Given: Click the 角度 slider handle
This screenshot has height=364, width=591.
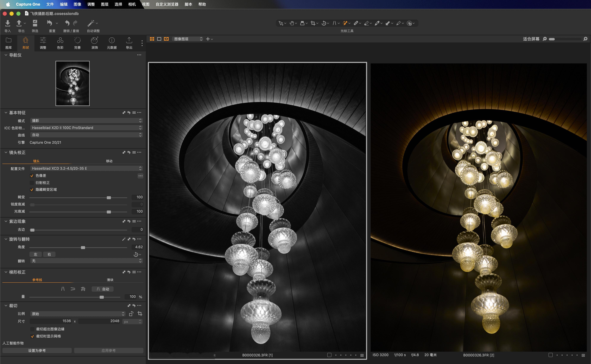Looking at the screenshot, I should point(83,247).
